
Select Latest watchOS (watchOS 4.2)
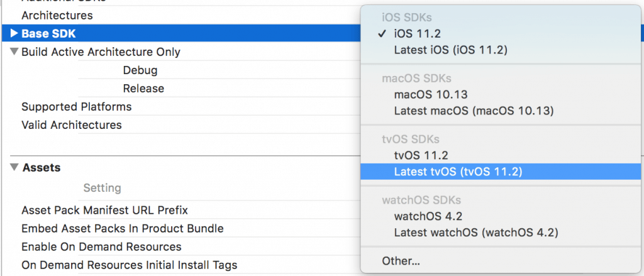(x=476, y=233)
